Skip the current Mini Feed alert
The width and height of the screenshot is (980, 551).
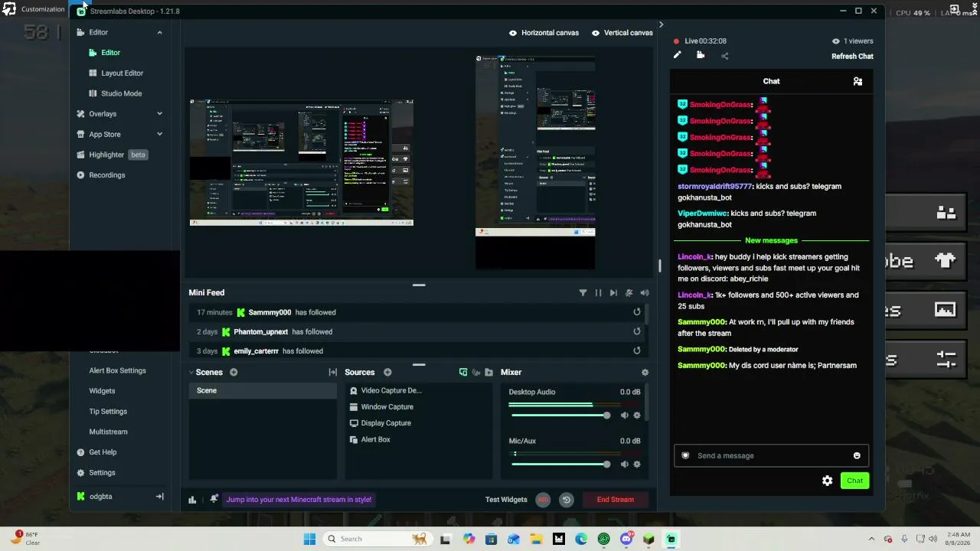(613, 293)
